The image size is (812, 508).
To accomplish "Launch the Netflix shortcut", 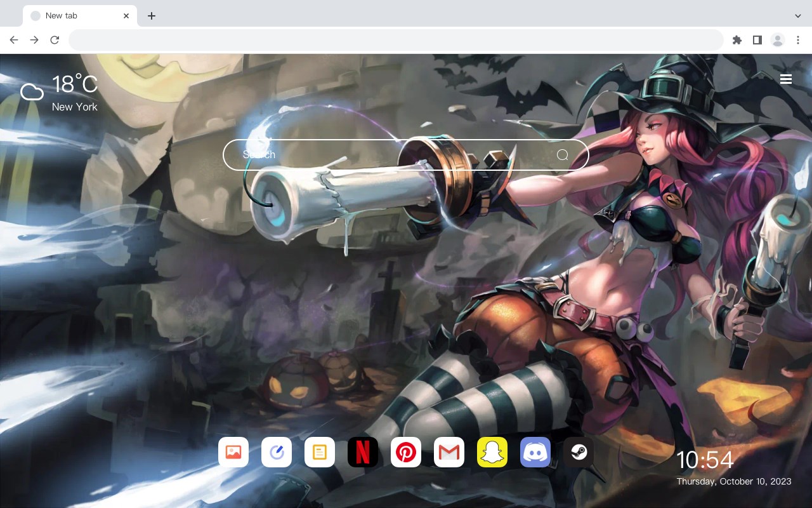I will click(363, 452).
